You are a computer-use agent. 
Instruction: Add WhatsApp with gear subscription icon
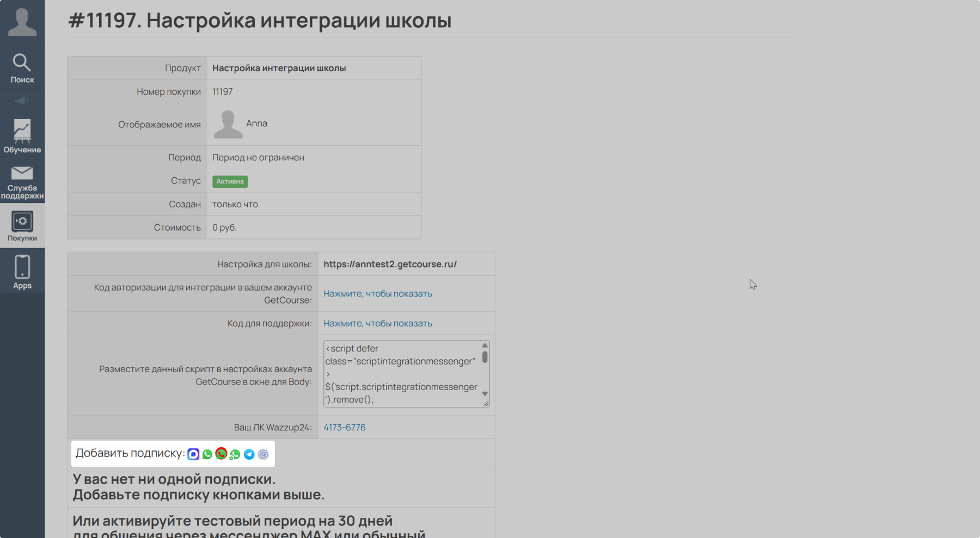tap(235, 454)
